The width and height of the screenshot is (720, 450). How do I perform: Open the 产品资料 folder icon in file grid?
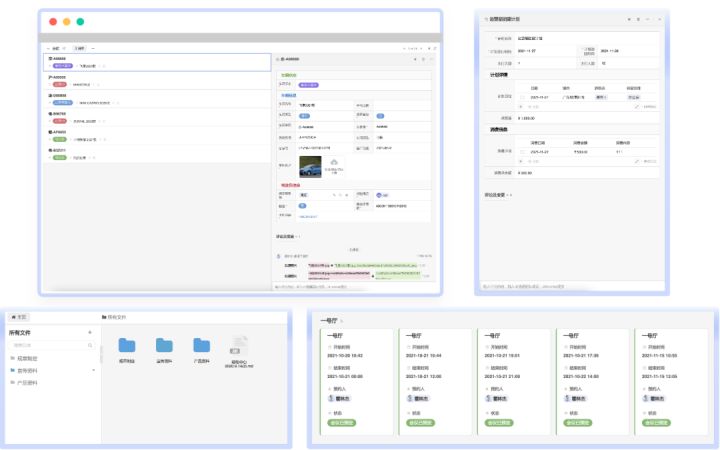coord(202,346)
